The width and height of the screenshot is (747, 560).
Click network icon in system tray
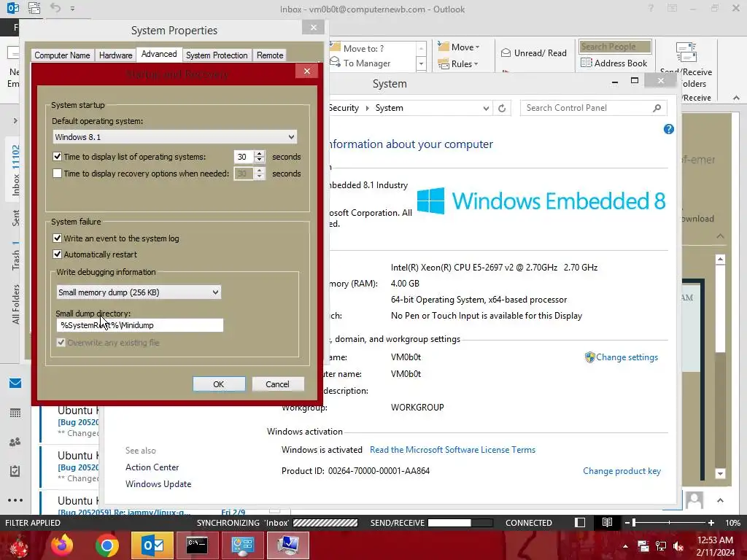tap(661, 545)
